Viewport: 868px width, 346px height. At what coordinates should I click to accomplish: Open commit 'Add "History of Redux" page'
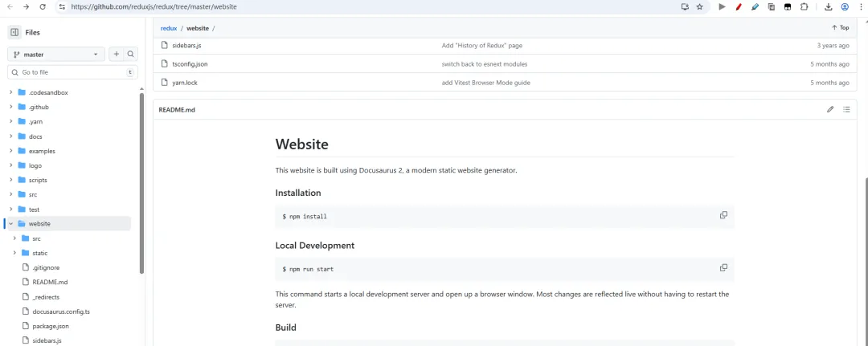481,45
